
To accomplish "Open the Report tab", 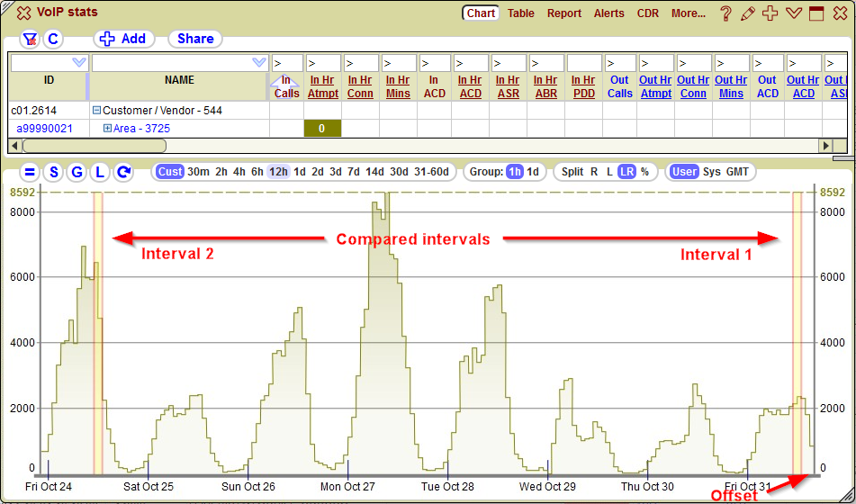I will point(564,13).
